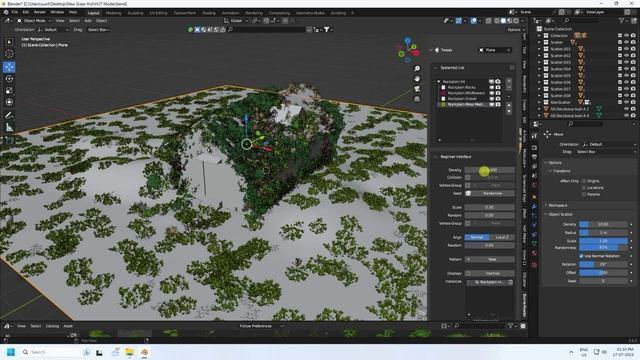
Task: Expand Scatter.003 collection in outliner
Action: [x=539, y=62]
